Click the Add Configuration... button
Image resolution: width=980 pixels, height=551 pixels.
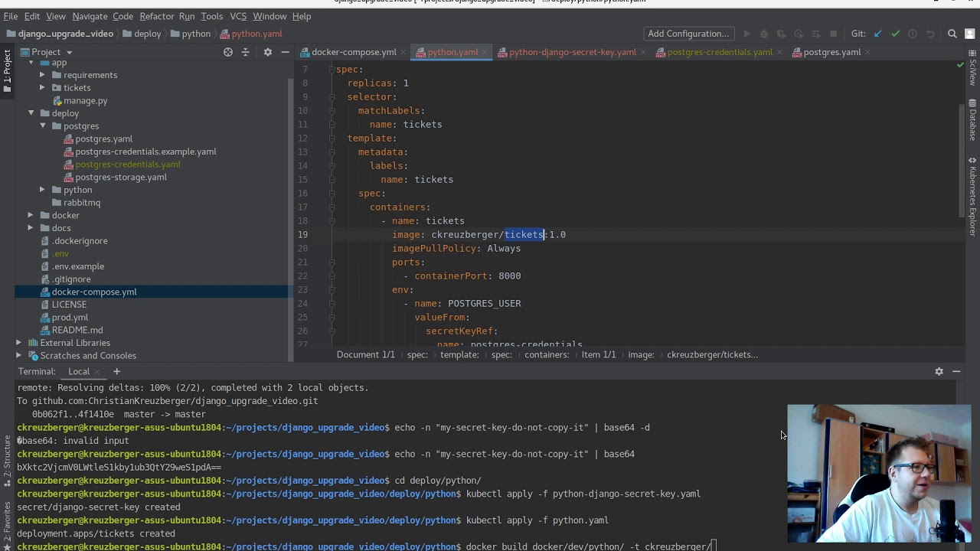pos(688,34)
